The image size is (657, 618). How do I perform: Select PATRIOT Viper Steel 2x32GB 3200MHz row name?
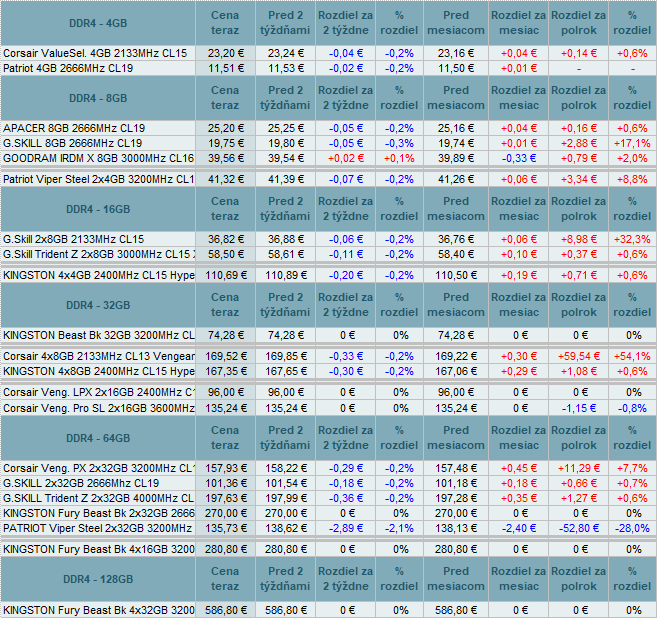pyautogui.click(x=97, y=528)
